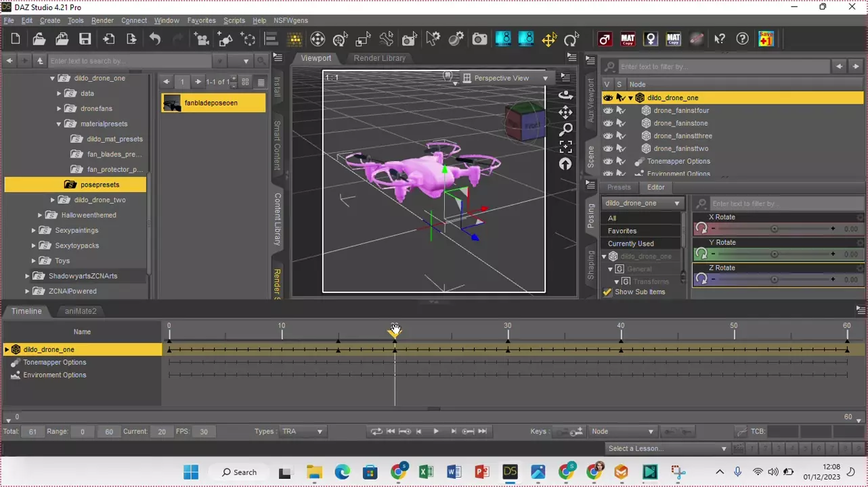The height and width of the screenshot is (487, 868).
Task: Open the Perspective View dropdown
Action: point(505,78)
